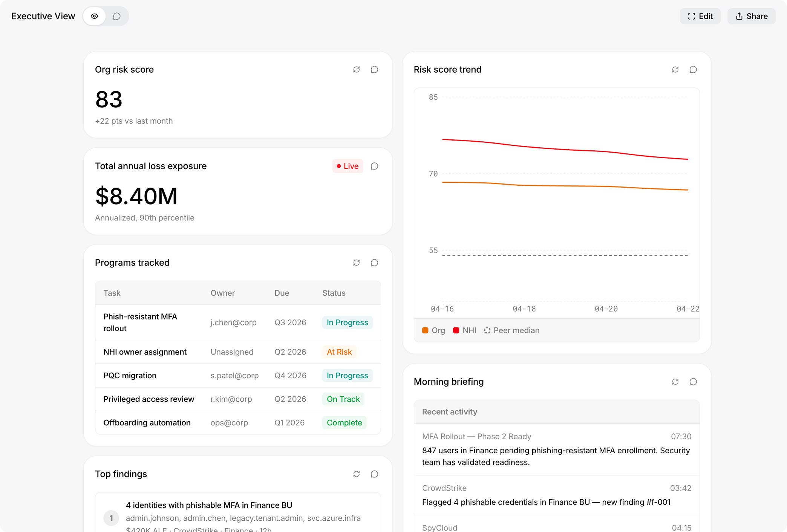787x532 pixels.
Task: Click the rank 1 finding number badge
Action: [111, 518]
